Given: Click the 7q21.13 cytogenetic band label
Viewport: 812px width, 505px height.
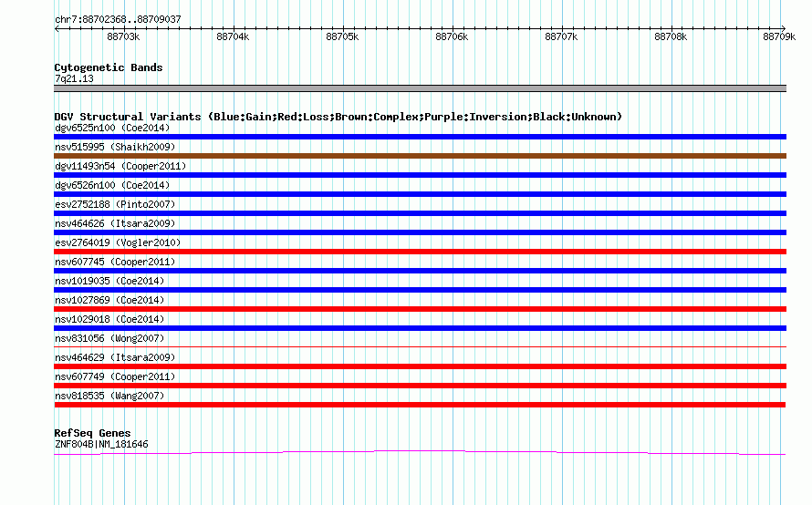Looking at the screenshot, I should [74, 78].
